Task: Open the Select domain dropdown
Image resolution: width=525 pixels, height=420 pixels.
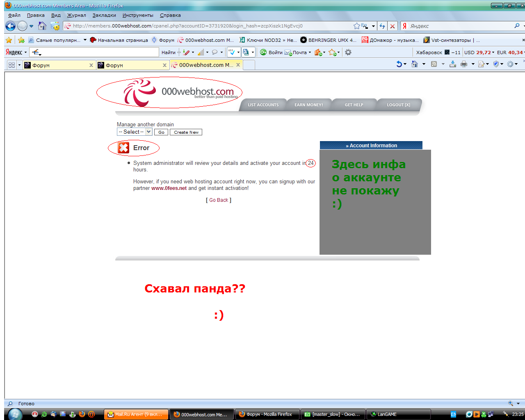Action: (x=135, y=132)
